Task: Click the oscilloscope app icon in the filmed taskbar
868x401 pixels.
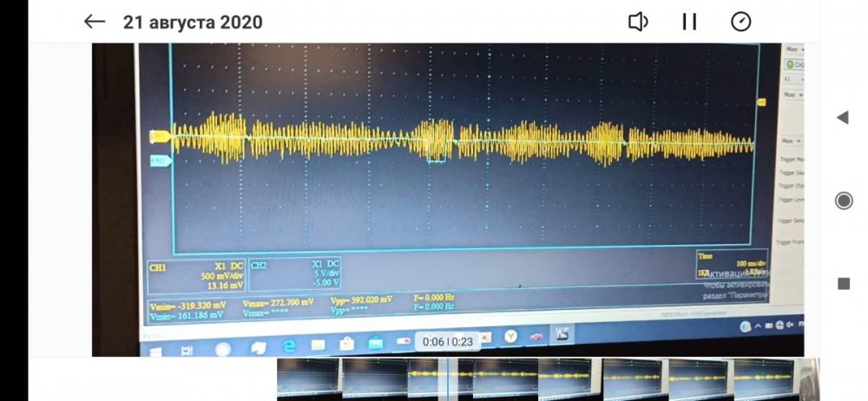Action: [562, 334]
